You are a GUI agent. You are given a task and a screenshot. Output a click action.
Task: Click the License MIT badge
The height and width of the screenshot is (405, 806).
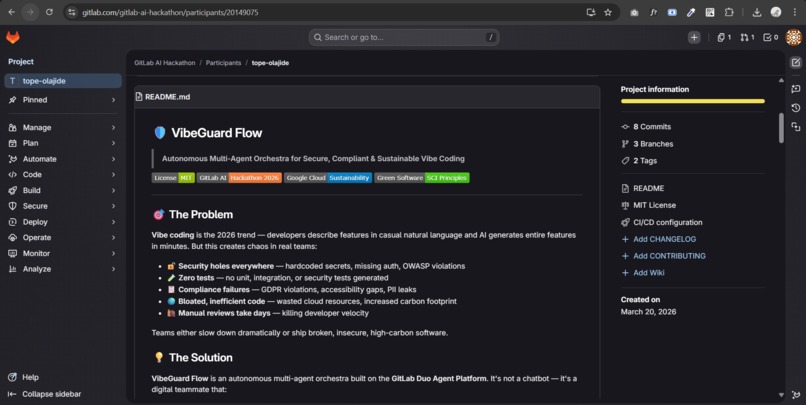click(x=173, y=178)
